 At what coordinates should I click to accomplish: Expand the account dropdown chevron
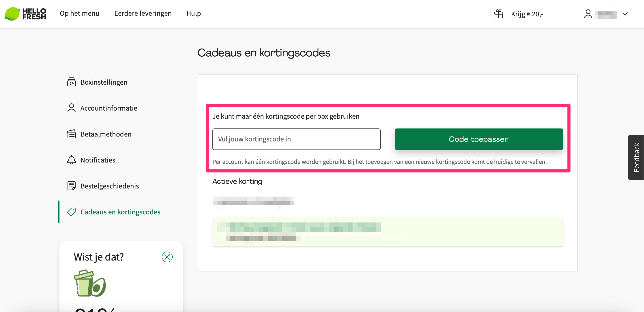click(x=625, y=14)
